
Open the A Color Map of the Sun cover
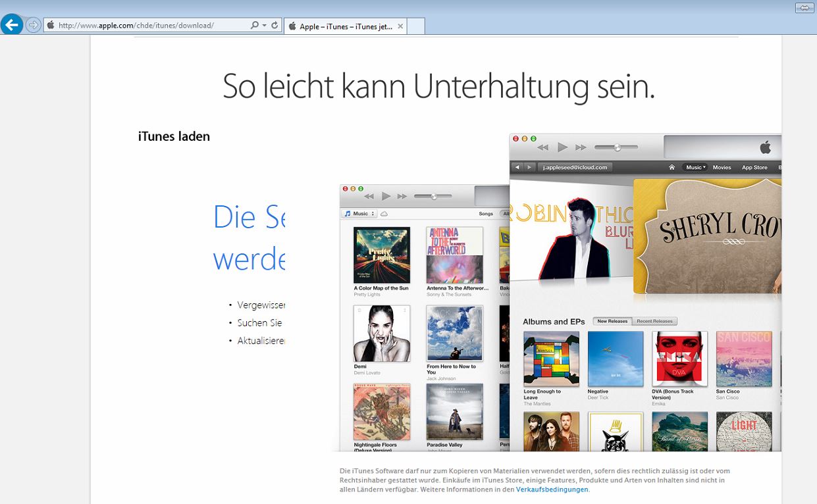click(x=382, y=255)
